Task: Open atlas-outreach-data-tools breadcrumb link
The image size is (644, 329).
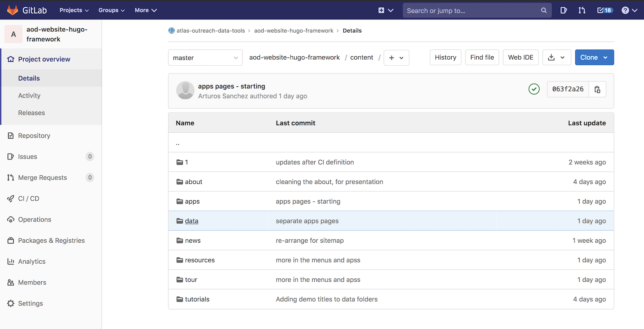Action: pyautogui.click(x=211, y=30)
